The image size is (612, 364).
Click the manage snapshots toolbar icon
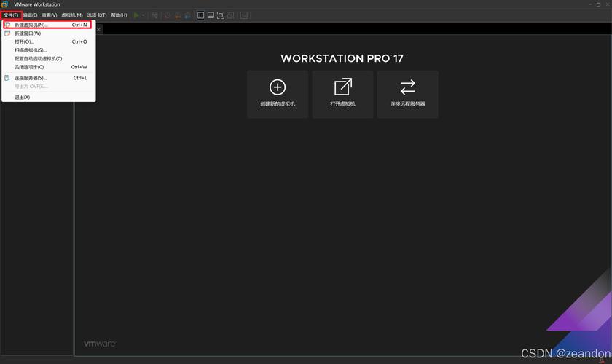pyautogui.click(x=188, y=15)
